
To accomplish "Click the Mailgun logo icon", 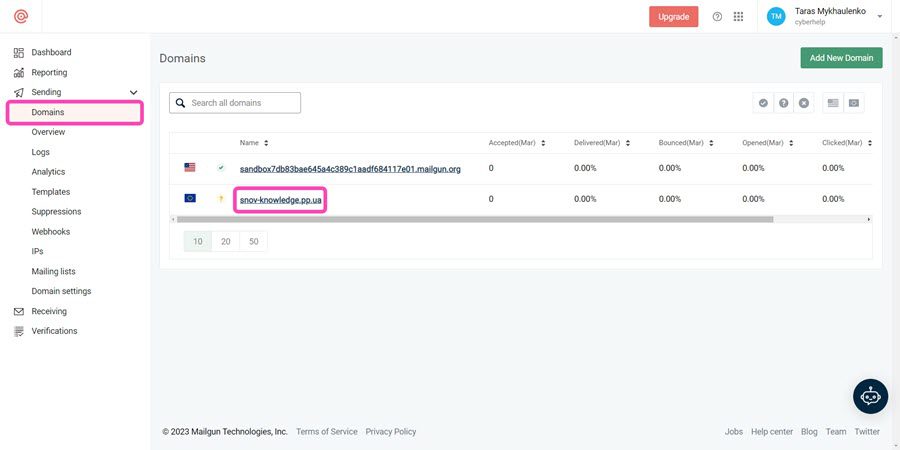I will click(x=21, y=17).
